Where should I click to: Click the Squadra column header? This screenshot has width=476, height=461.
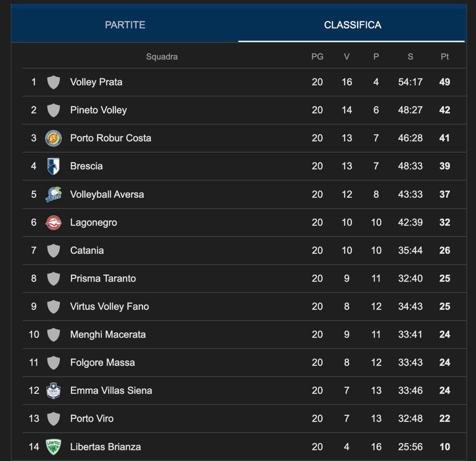click(162, 57)
